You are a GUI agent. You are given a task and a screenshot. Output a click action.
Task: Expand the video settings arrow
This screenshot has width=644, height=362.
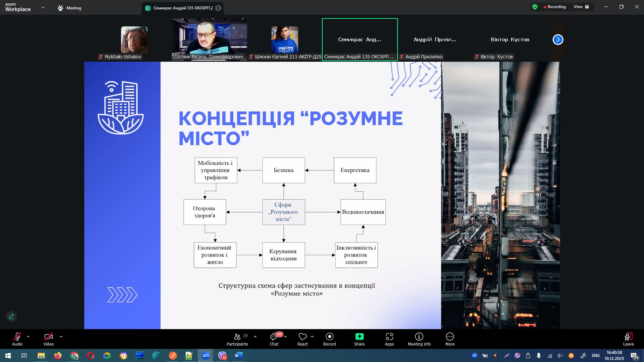[x=61, y=337]
